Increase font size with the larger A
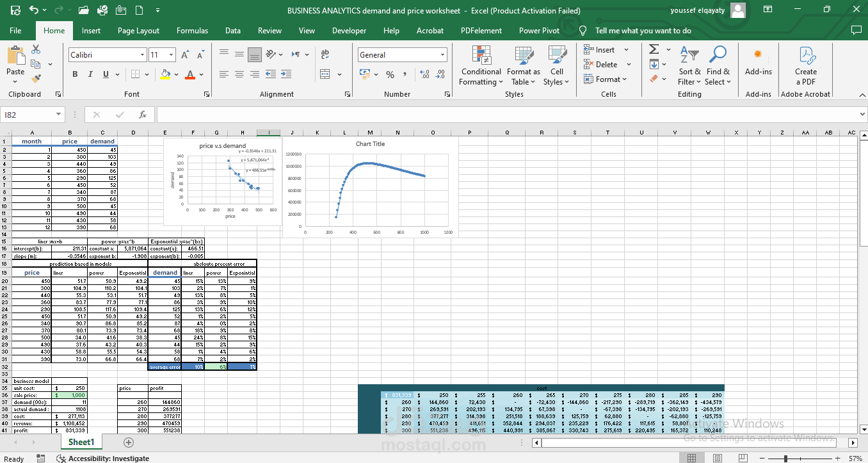The width and height of the screenshot is (868, 463). tap(185, 55)
